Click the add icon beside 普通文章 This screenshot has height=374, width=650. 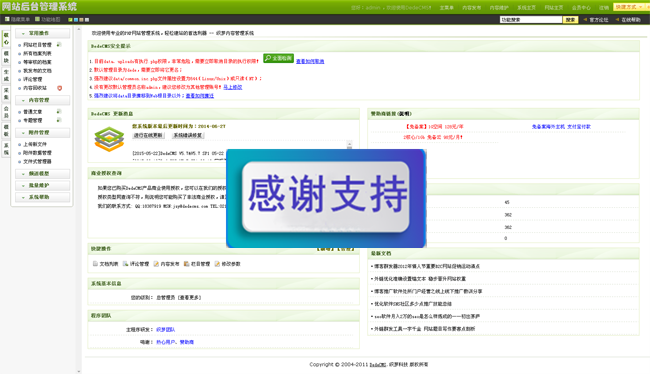pyautogui.click(x=59, y=112)
